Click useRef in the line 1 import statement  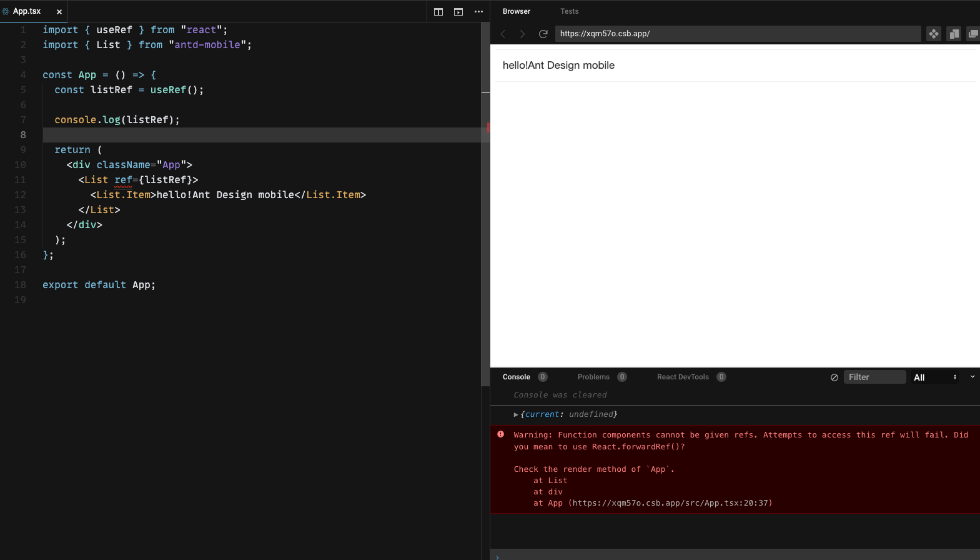pyautogui.click(x=114, y=30)
